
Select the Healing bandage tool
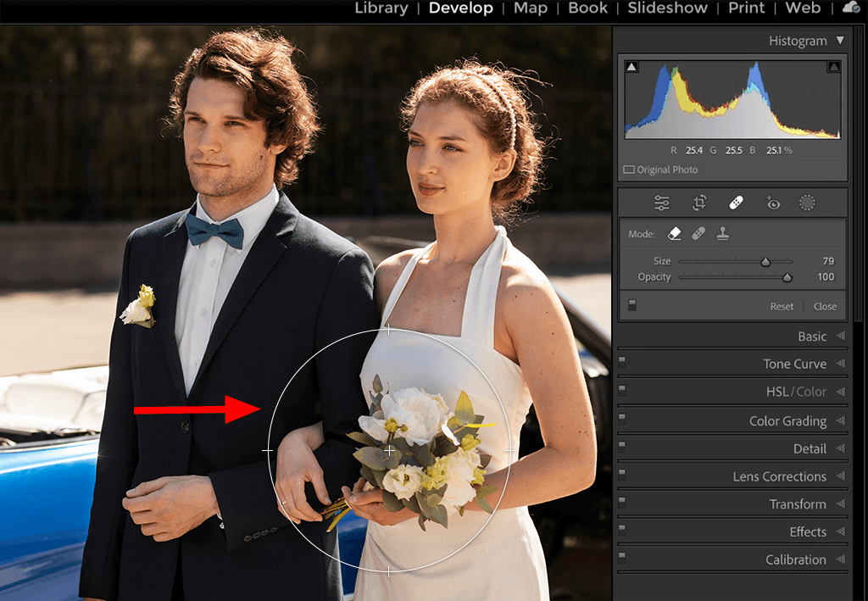[737, 203]
